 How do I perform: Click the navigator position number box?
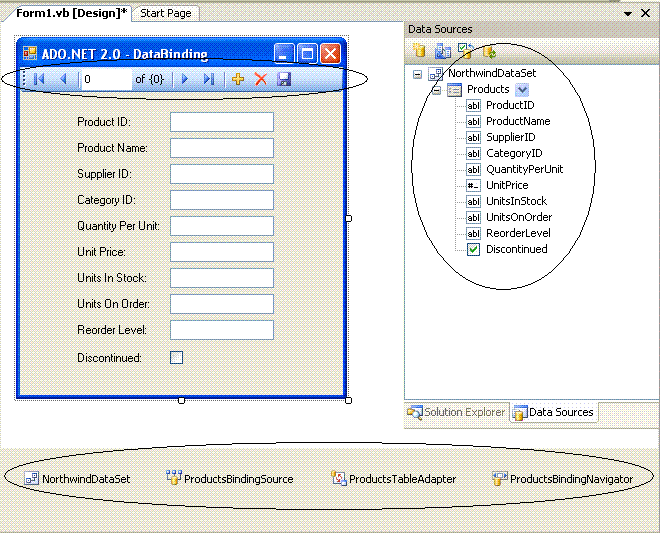[x=106, y=79]
